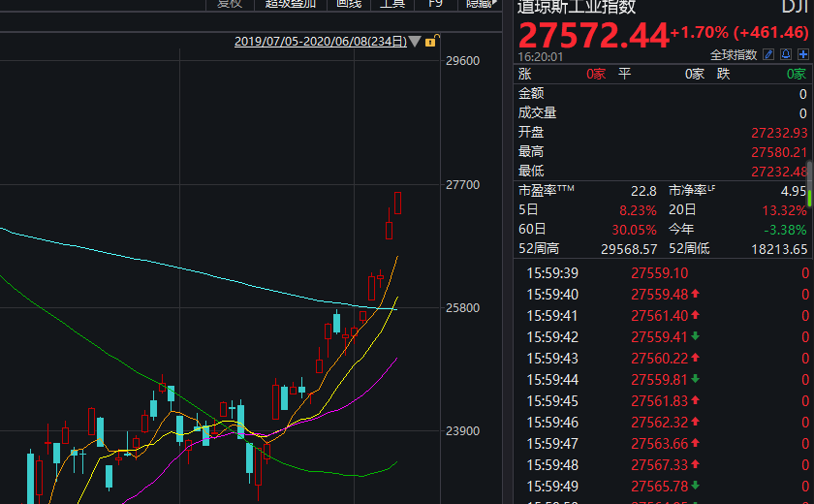Click the 25800 price axis label

(x=462, y=308)
